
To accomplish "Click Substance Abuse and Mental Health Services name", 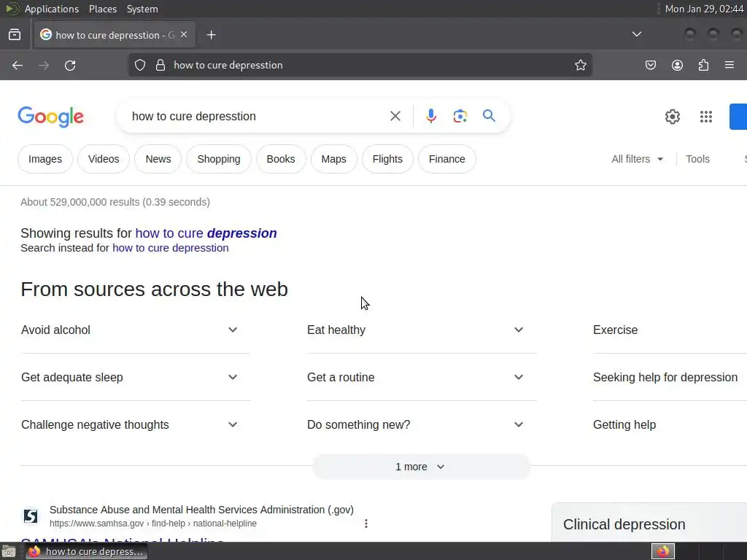I will coord(201,510).
